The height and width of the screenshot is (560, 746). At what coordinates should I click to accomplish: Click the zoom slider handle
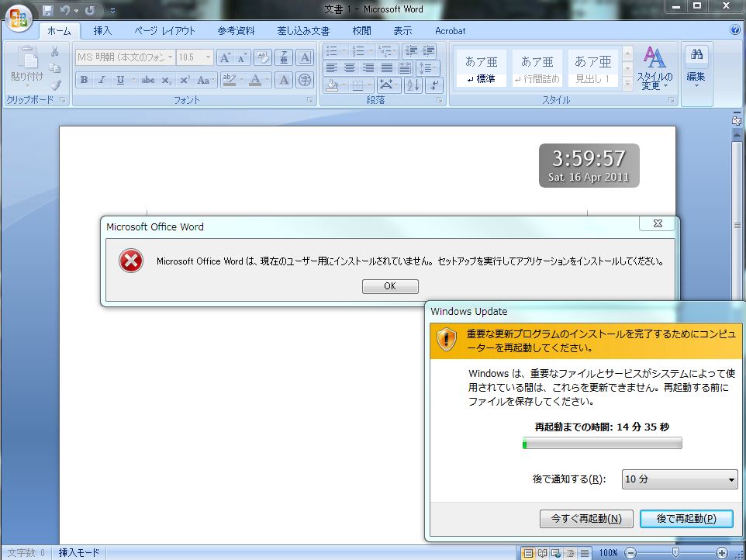click(675, 552)
